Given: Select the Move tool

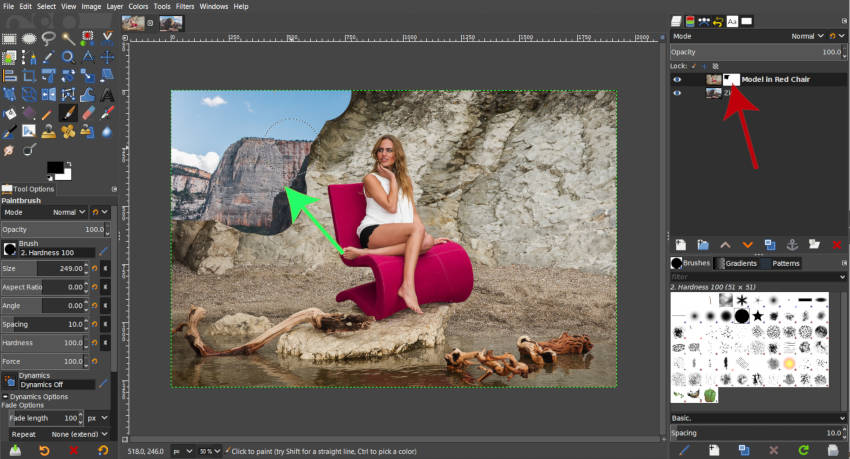Looking at the screenshot, I should coord(107,57).
